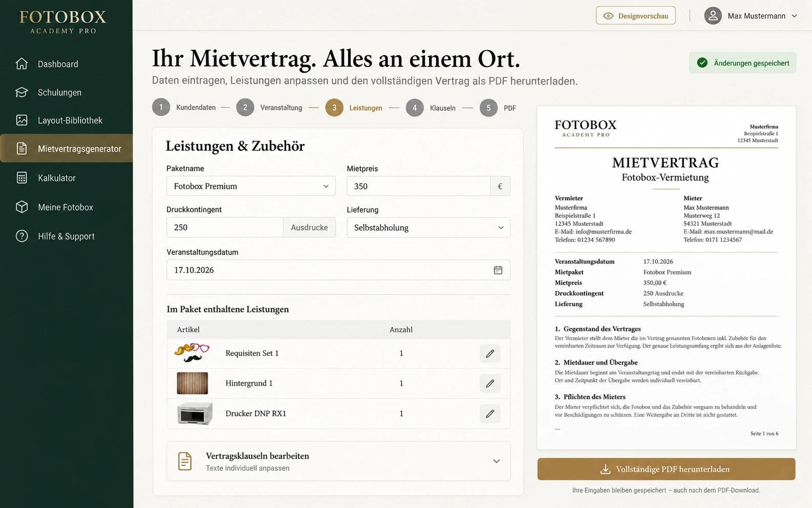Select step 3 Leistungen
The width and height of the screenshot is (812, 508).
click(354, 108)
